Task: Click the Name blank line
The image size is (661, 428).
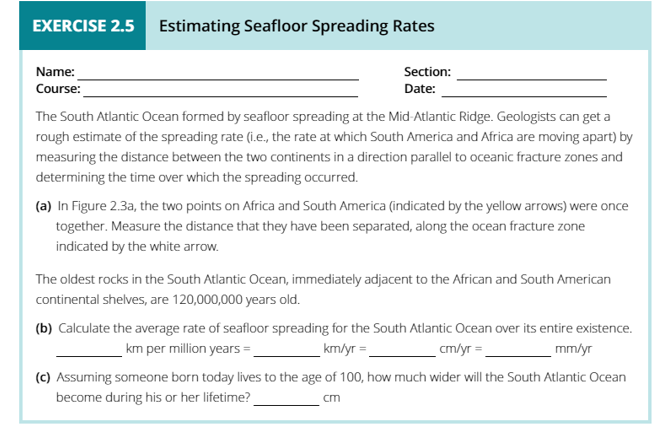Action: [218, 78]
